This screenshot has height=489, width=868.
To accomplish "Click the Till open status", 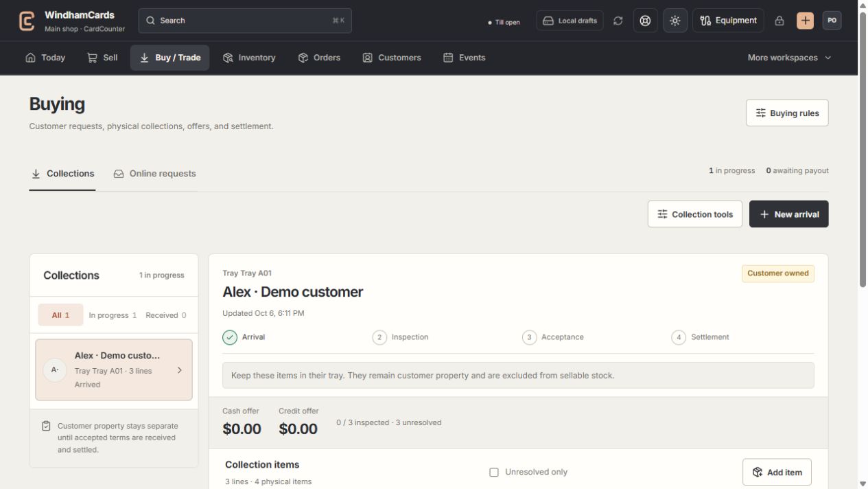I will 504,22.
